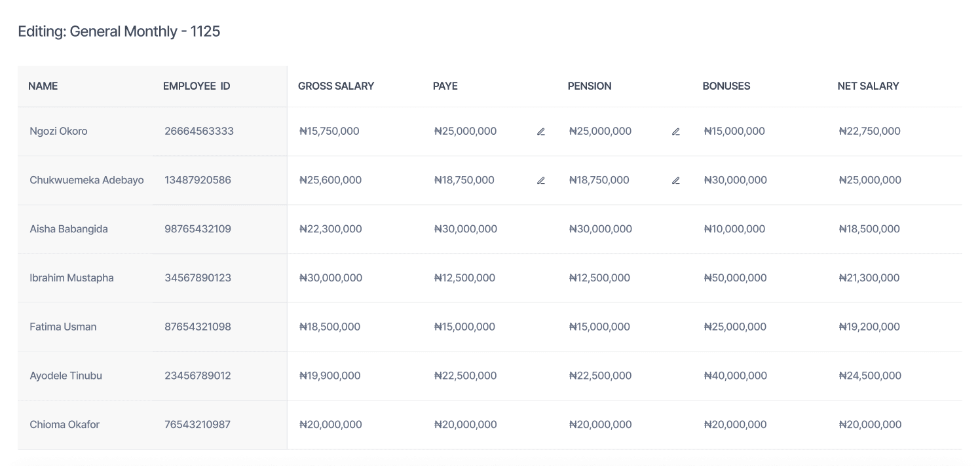Click Ngozi Okoro's net salary ₦22,750,000
Screen dimensions: 980x466
click(x=869, y=131)
